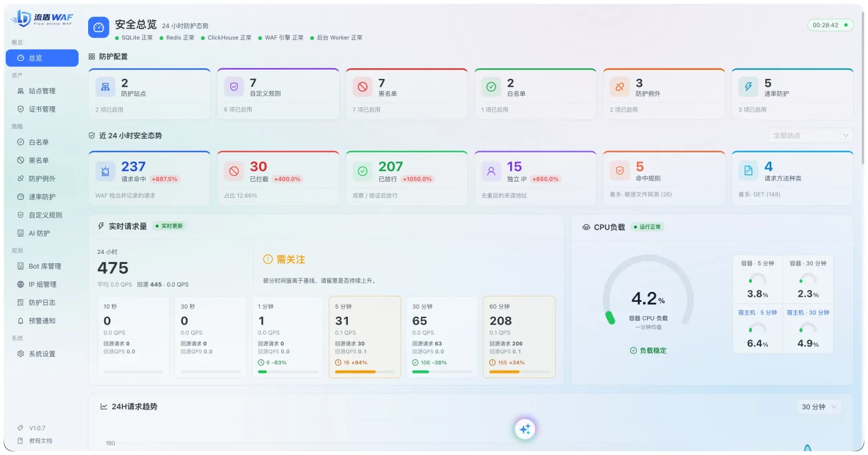Screen dimensions: 868x455
Task: Open Bot 库管理 in the sidebar
Action: pyautogui.click(x=42, y=266)
